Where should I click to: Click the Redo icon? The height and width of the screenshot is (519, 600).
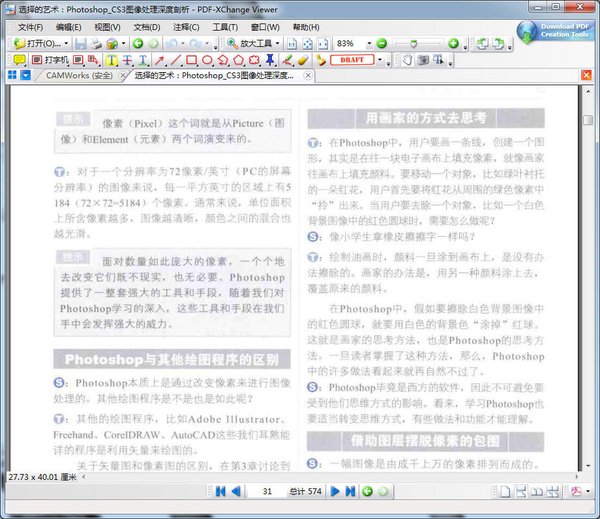click(196, 43)
